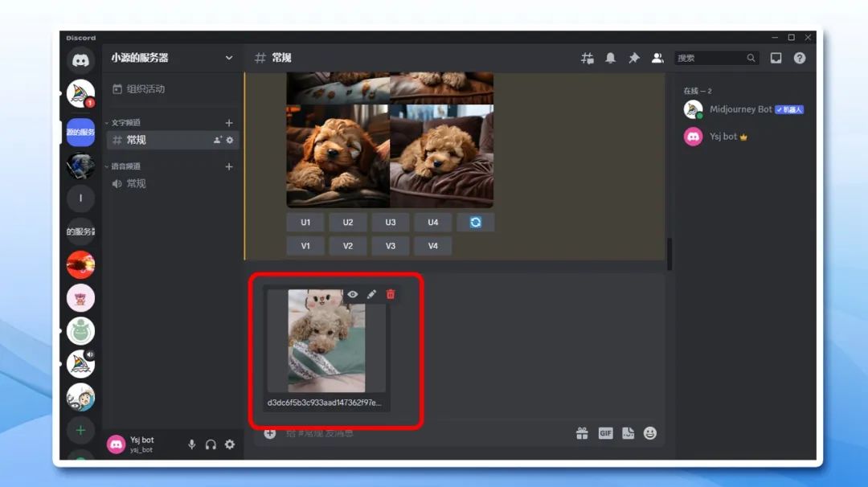Add a channel to the 语音频道 category
Screen dimensions: 868x487
point(228,166)
